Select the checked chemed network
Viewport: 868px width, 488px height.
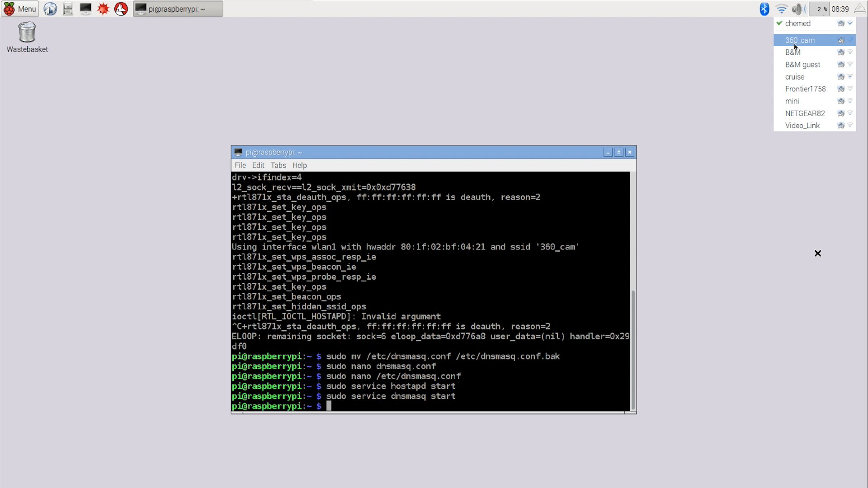coord(797,23)
